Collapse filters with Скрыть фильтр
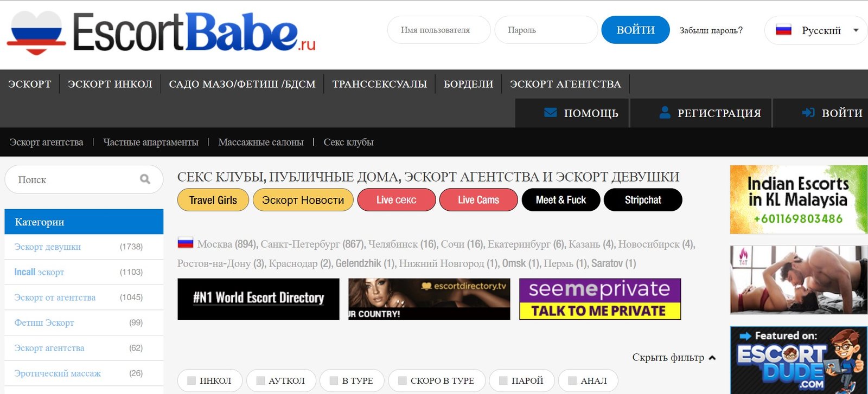 673,358
